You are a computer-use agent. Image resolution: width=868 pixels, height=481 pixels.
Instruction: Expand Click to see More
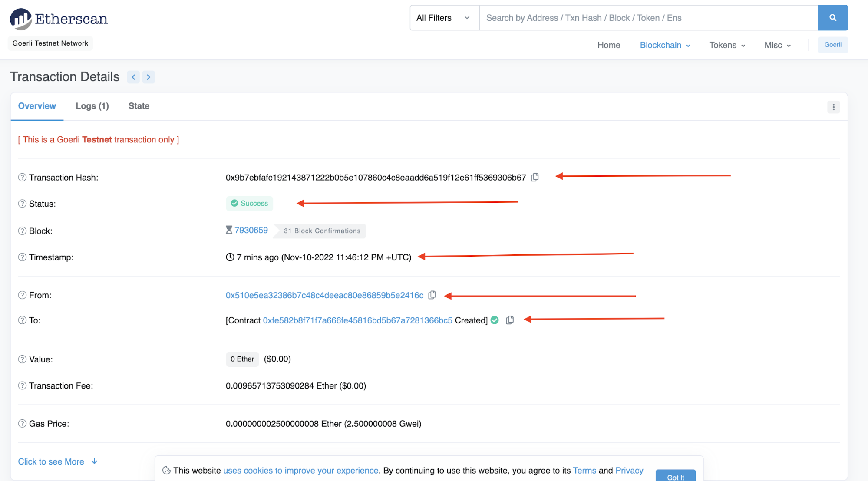point(58,461)
